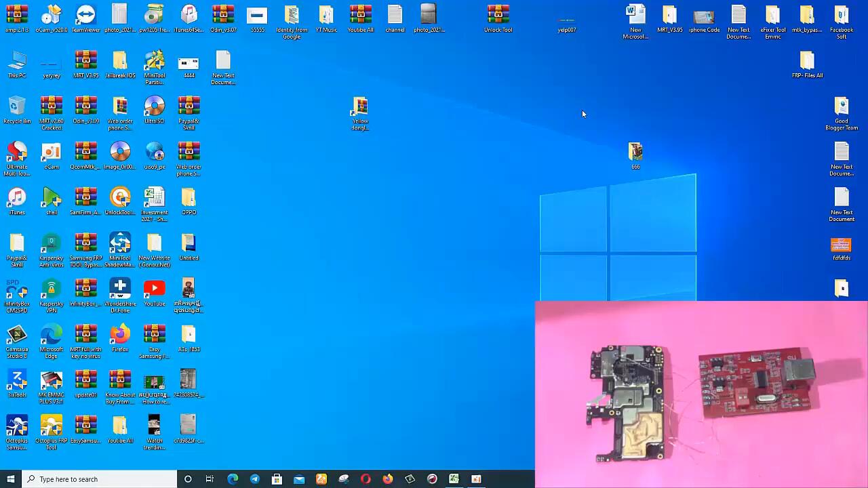The image size is (868, 488).
Task: Select the Good Blogger Team folder
Action: tap(842, 108)
